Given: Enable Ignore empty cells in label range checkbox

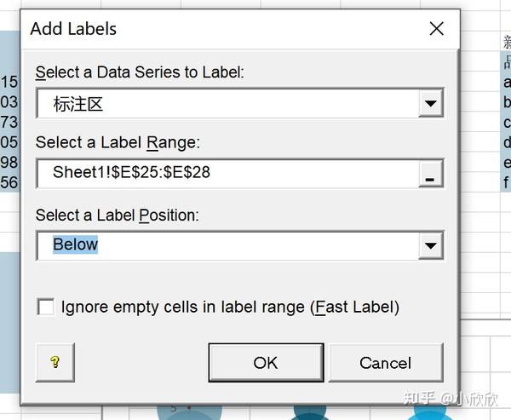Looking at the screenshot, I should [46, 307].
